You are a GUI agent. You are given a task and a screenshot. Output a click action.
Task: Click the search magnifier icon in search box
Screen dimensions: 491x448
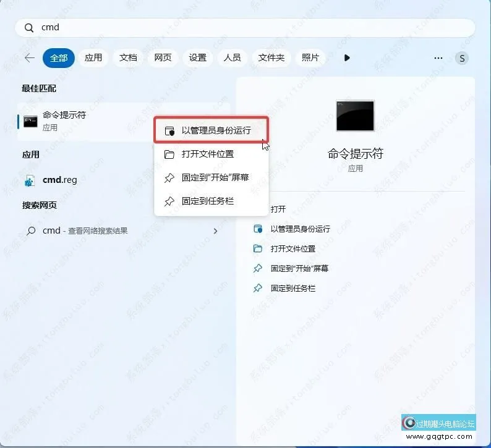(29, 28)
